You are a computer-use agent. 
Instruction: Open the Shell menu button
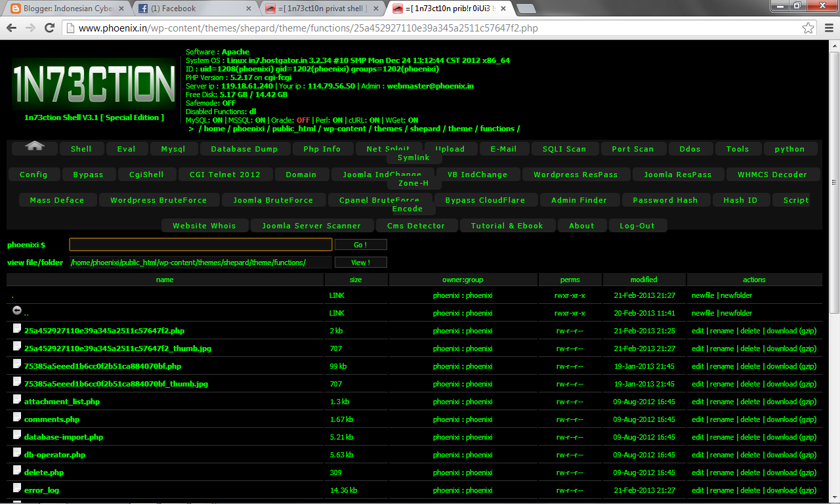(x=81, y=149)
